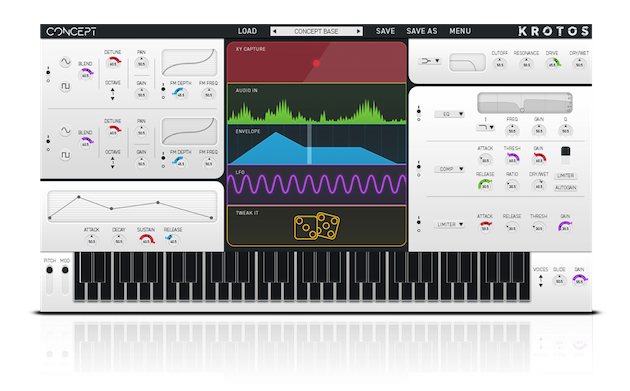The width and height of the screenshot is (630, 391).
Task: Toggle the Limiter button in compressor section
Action: 565,176
